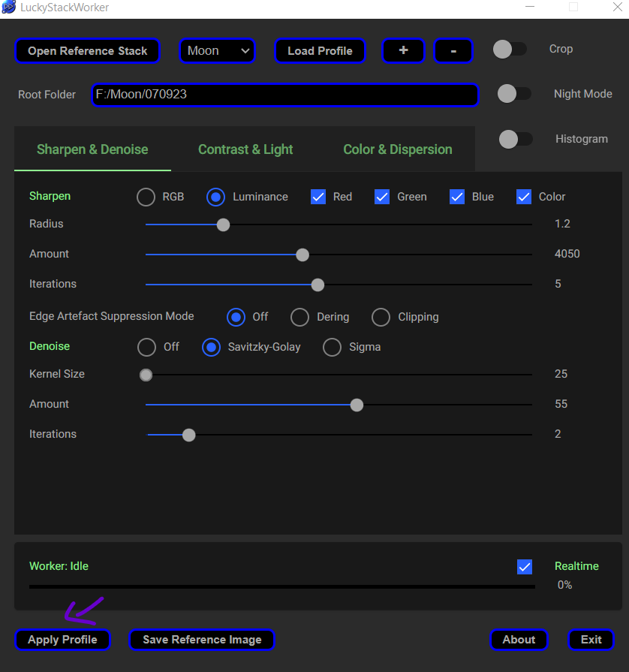Select Sigma denoise option
Viewport: 629px width, 672px height.
tap(332, 347)
